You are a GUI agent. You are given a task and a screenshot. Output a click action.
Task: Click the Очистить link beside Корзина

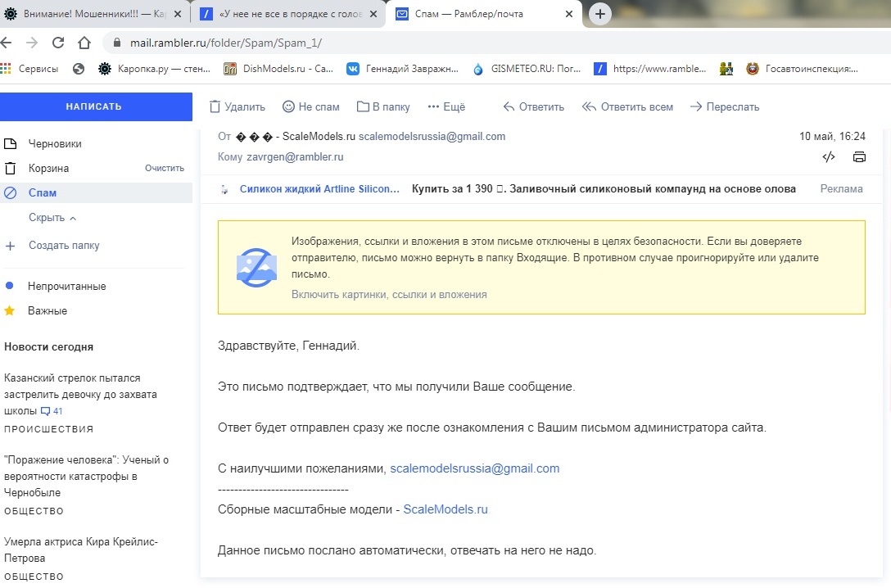coord(165,168)
